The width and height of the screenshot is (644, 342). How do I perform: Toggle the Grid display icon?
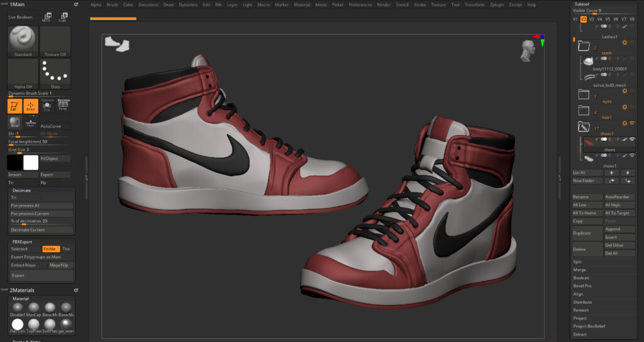coord(14,122)
